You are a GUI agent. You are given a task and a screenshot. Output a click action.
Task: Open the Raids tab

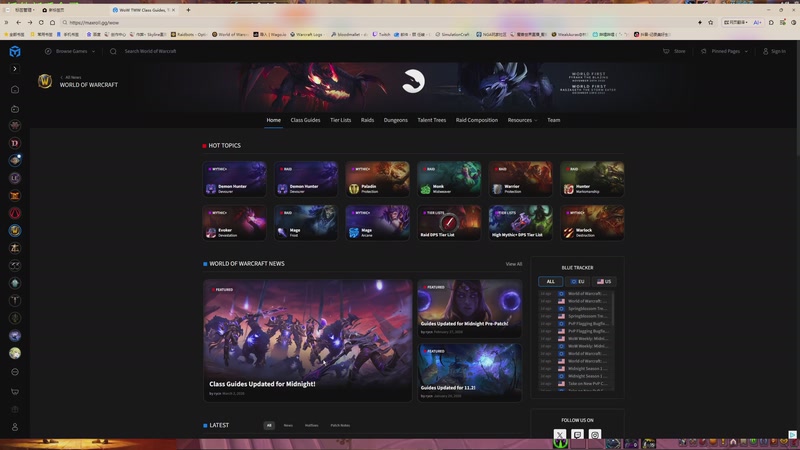point(367,120)
